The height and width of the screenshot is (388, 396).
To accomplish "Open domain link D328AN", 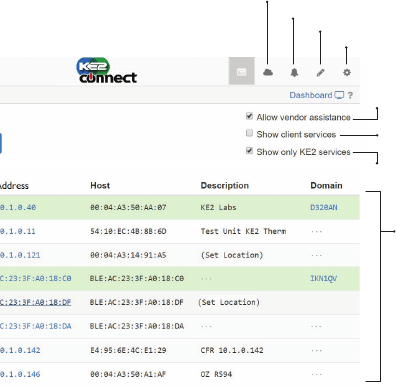I will 324,207.
